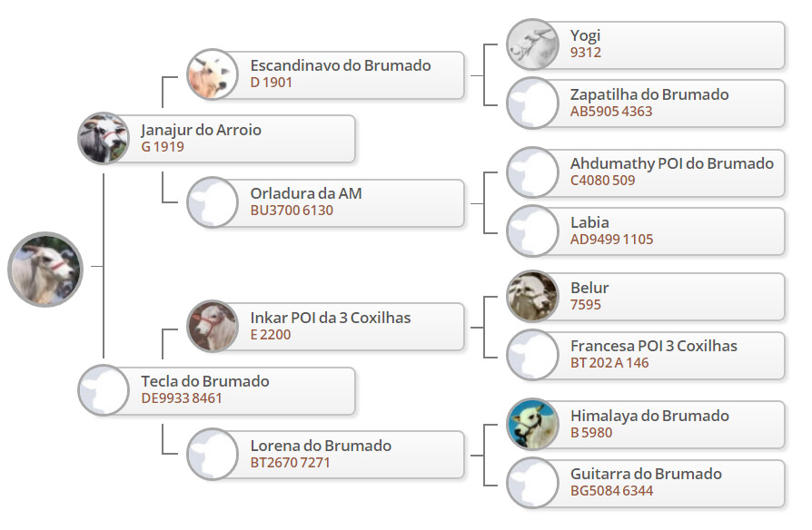
Task: Click the Lorena do Brumado name
Action: click(321, 446)
